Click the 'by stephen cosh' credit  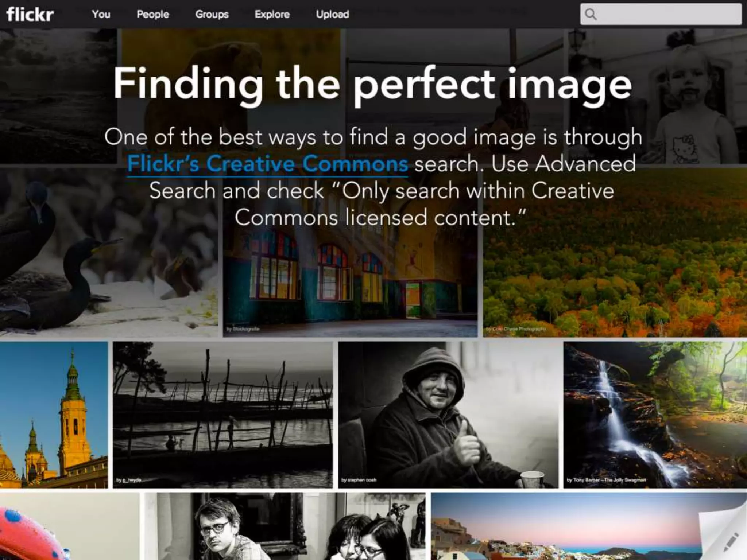coord(359,480)
